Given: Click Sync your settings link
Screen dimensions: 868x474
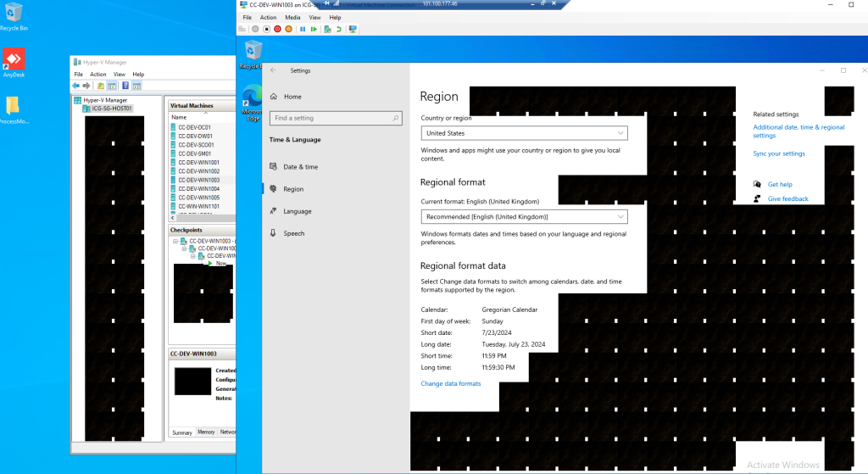Looking at the screenshot, I should (x=779, y=153).
